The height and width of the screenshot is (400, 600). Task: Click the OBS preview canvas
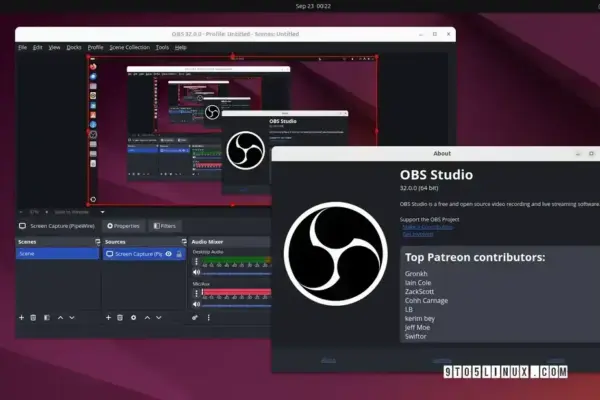(232, 131)
